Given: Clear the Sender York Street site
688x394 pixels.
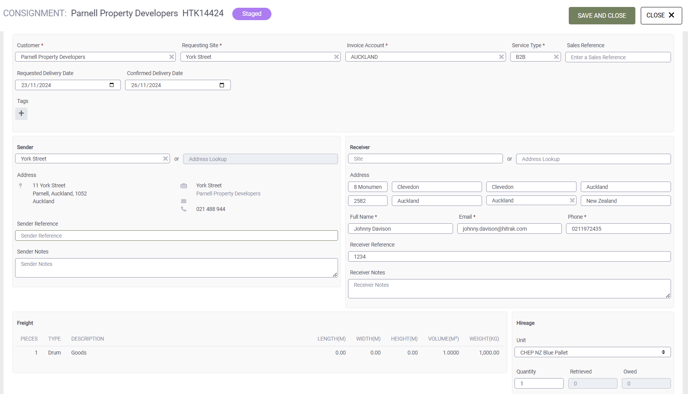Looking at the screenshot, I should pyautogui.click(x=165, y=159).
